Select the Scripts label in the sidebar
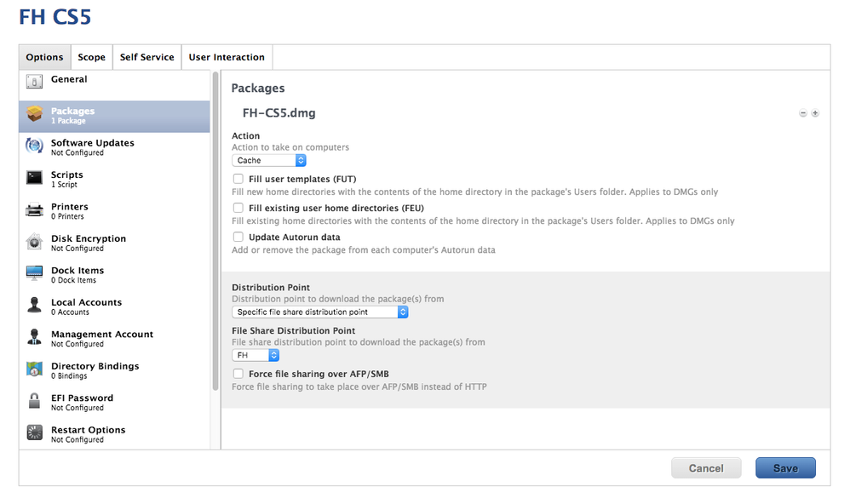 click(67, 175)
